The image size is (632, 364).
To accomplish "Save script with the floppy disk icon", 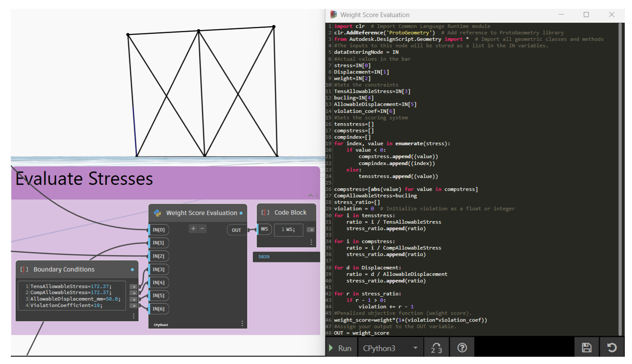I will [586, 348].
